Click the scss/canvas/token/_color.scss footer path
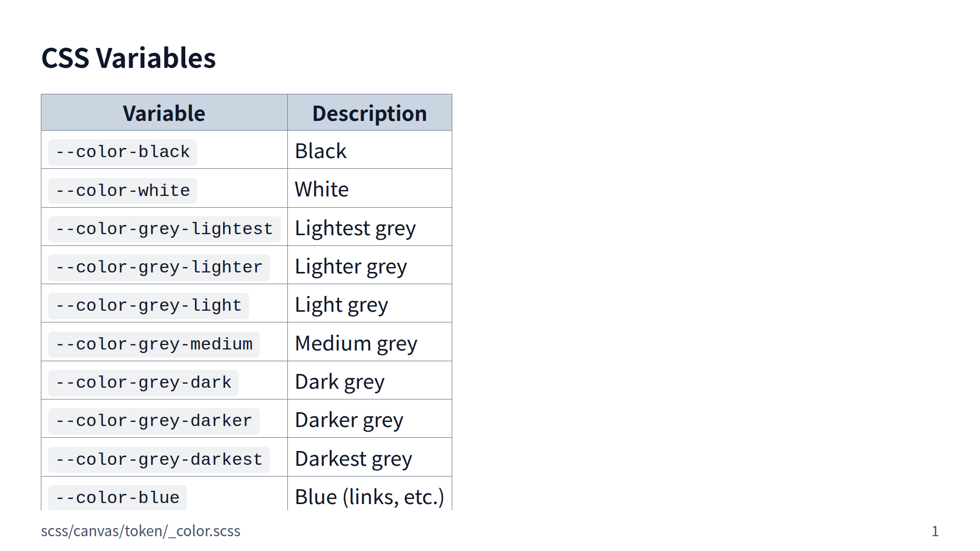980x551 pixels. coord(140,531)
